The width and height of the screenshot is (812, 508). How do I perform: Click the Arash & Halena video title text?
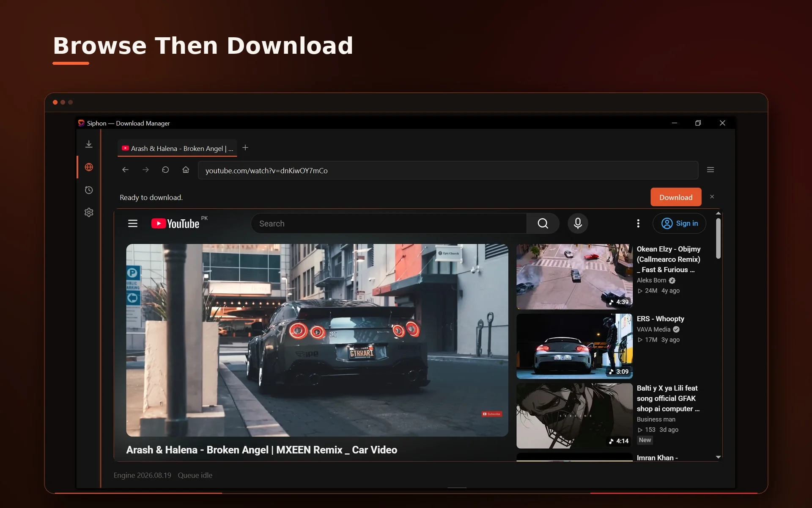[x=262, y=450]
